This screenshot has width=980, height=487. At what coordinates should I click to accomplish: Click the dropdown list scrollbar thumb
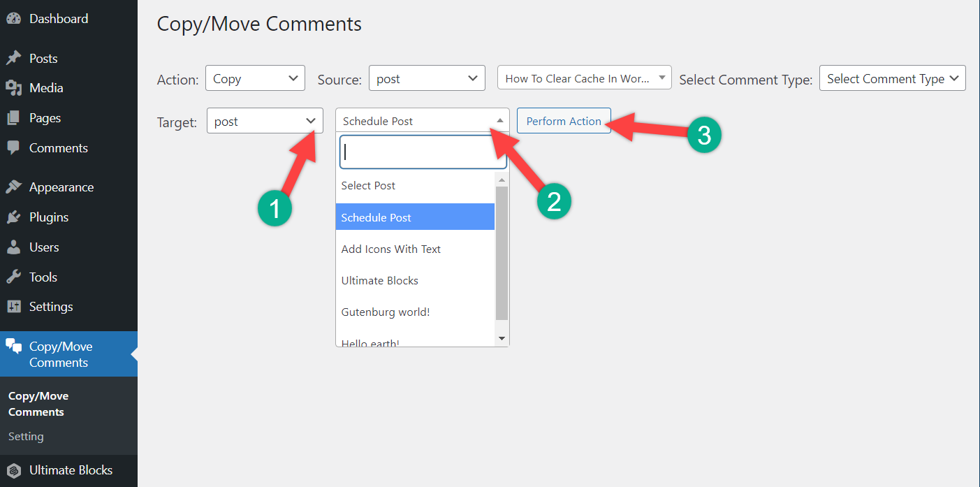pyautogui.click(x=502, y=254)
